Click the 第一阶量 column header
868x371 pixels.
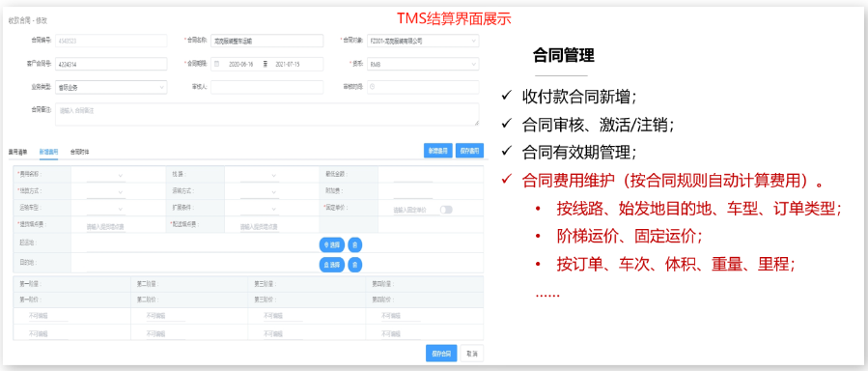click(31, 284)
